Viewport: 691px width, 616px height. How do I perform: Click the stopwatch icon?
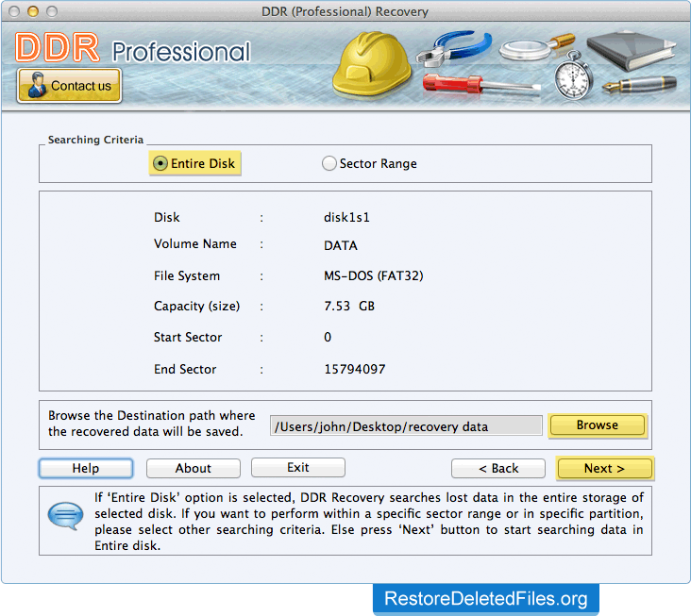click(x=573, y=75)
